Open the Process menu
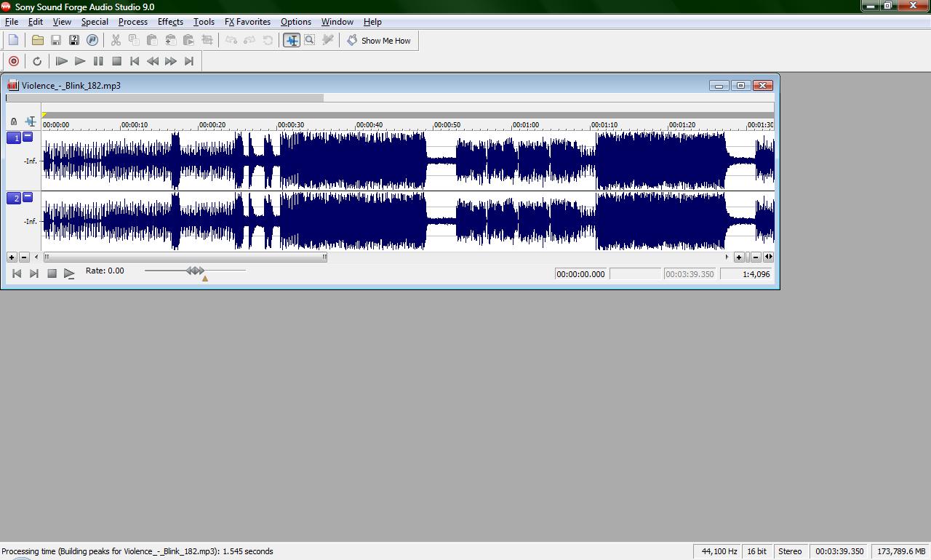931x560 pixels. 133,22
